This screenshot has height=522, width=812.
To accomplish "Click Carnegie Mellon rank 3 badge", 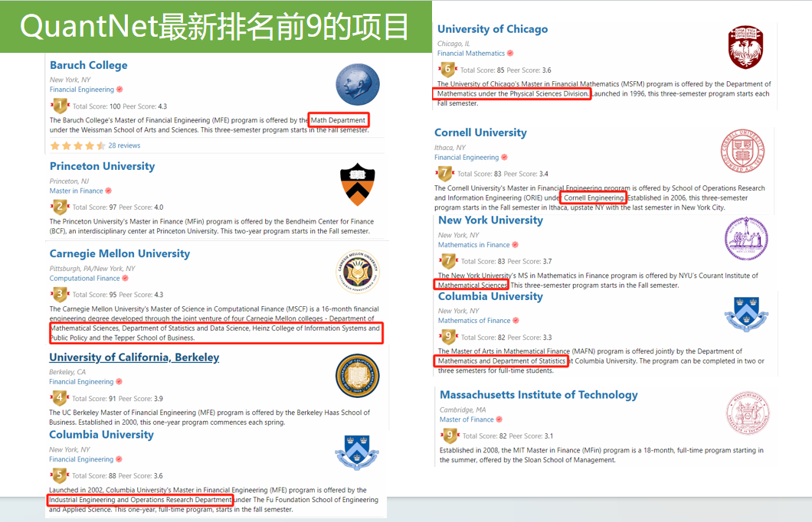I will pos(60,295).
